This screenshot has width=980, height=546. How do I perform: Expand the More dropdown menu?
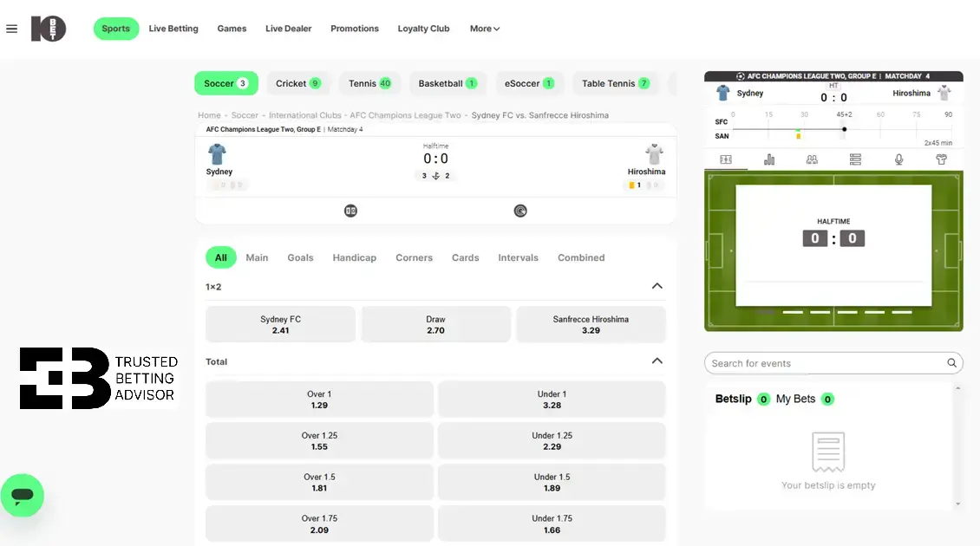coord(485,29)
